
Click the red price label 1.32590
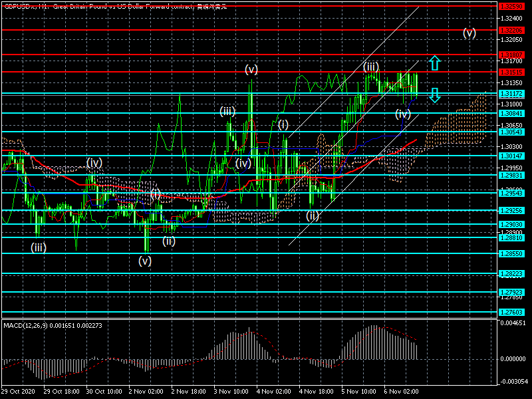click(511, 7)
